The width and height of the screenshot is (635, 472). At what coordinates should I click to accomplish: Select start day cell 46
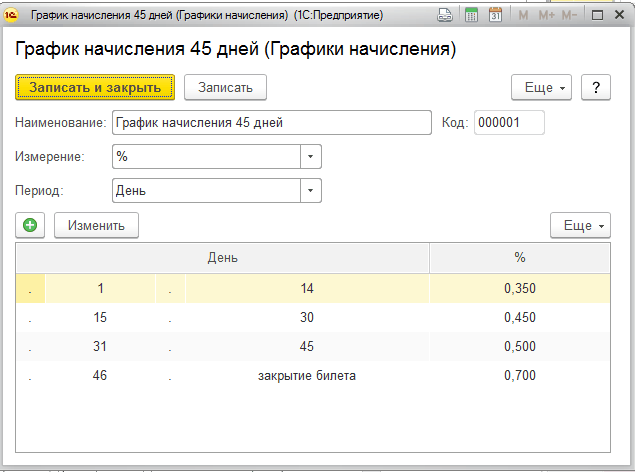click(100, 376)
